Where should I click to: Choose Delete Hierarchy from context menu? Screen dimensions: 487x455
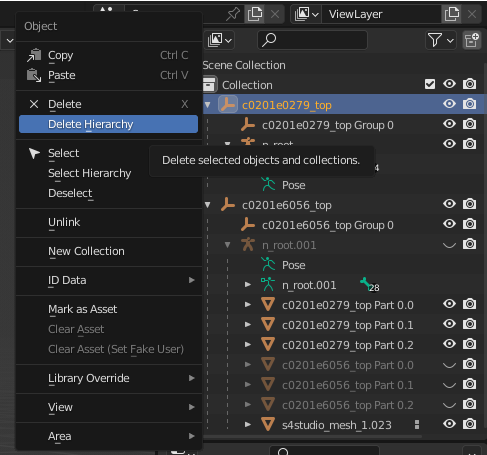[x=108, y=124]
